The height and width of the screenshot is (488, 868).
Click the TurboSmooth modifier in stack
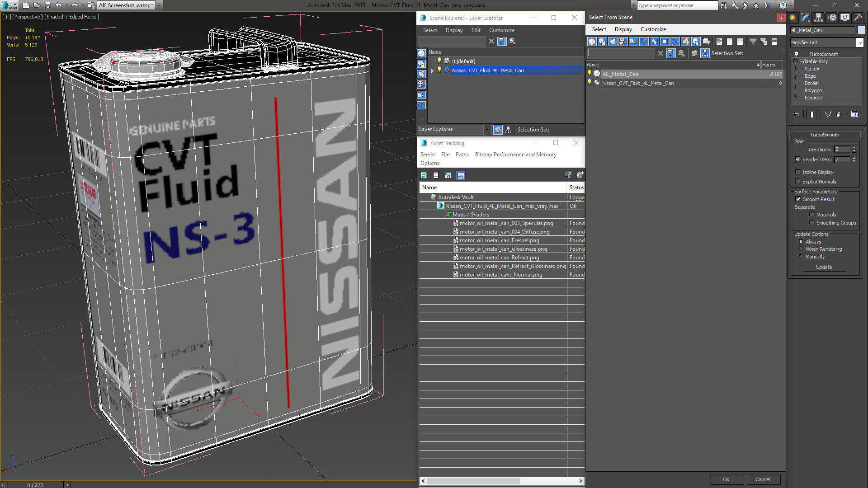pos(823,54)
